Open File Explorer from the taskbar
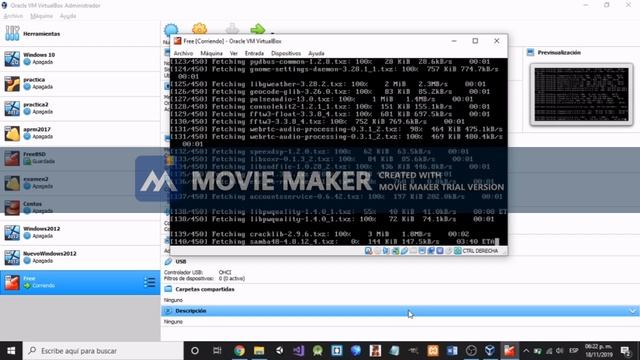The image size is (640, 360). click(x=259, y=351)
